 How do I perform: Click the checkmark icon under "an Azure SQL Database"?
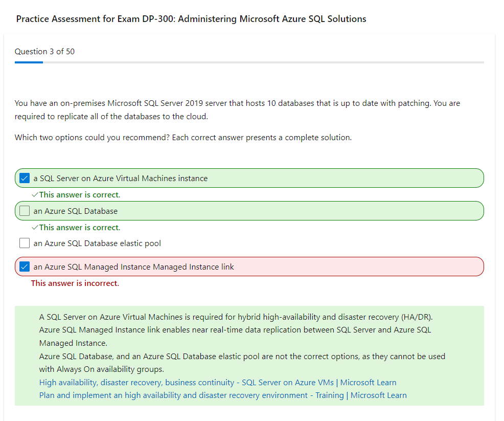pyautogui.click(x=35, y=227)
